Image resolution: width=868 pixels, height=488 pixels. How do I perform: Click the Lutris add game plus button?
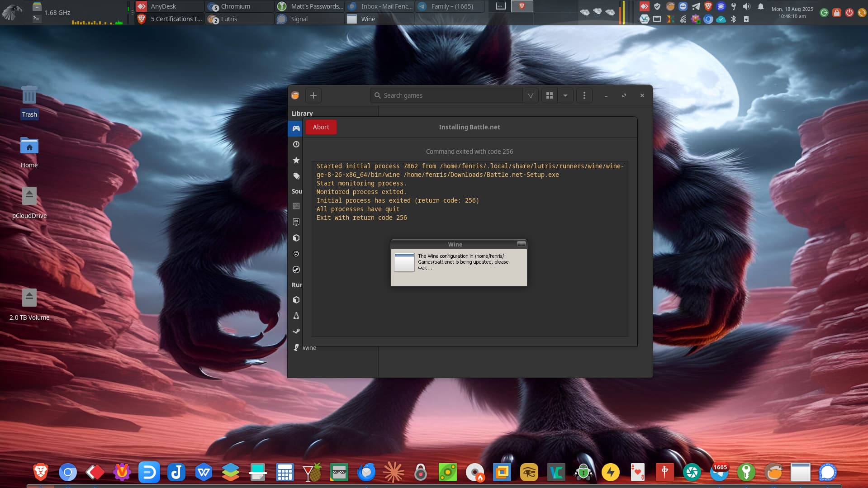(x=313, y=95)
